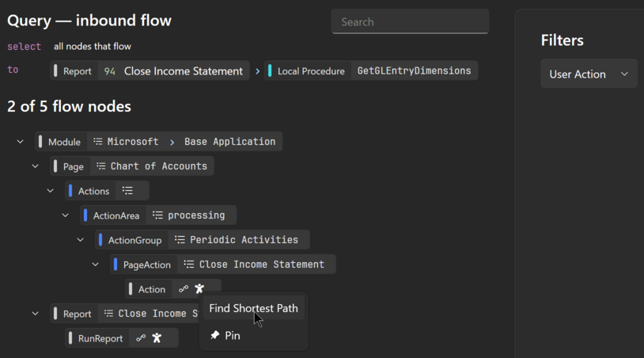Click the Microsoft module name
Image resolution: width=644 pixels, height=358 pixels.
coord(133,142)
